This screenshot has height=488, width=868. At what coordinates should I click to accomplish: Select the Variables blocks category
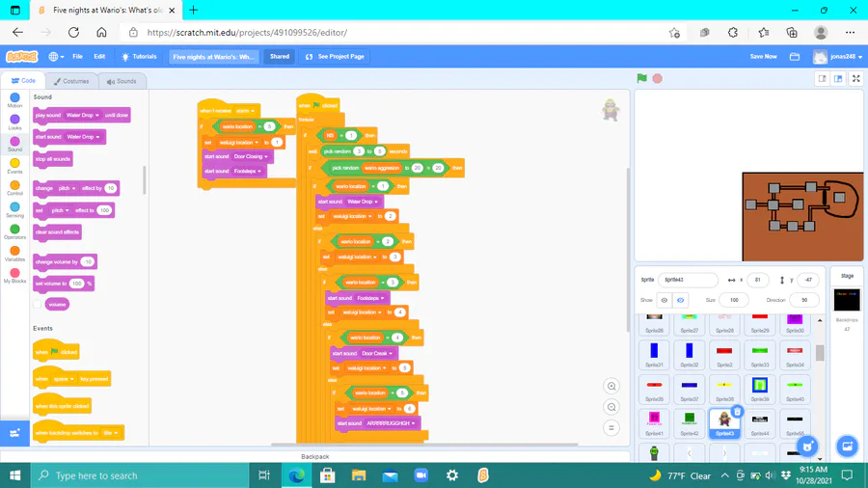click(14, 254)
